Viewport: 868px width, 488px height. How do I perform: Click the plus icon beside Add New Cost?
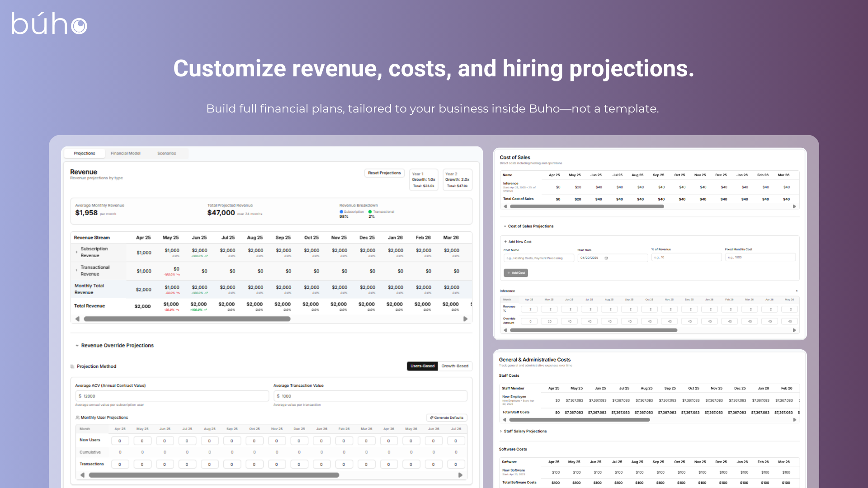pyautogui.click(x=505, y=242)
